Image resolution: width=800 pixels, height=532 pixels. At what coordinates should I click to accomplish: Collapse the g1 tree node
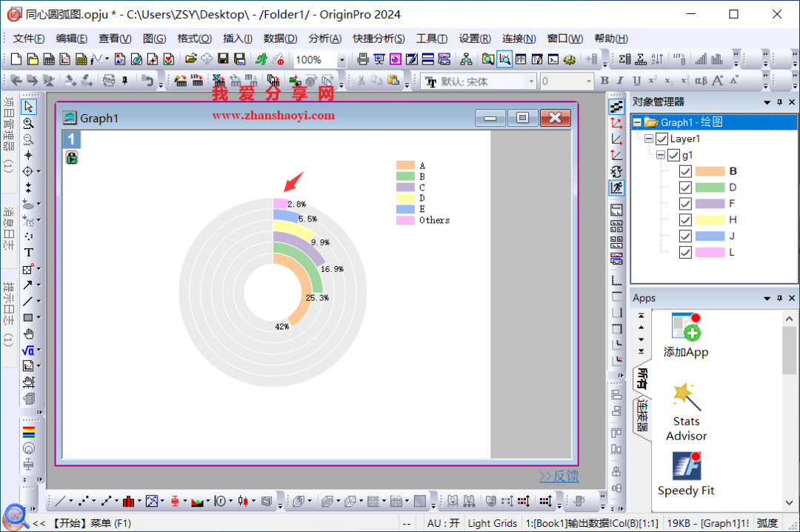[661, 155]
